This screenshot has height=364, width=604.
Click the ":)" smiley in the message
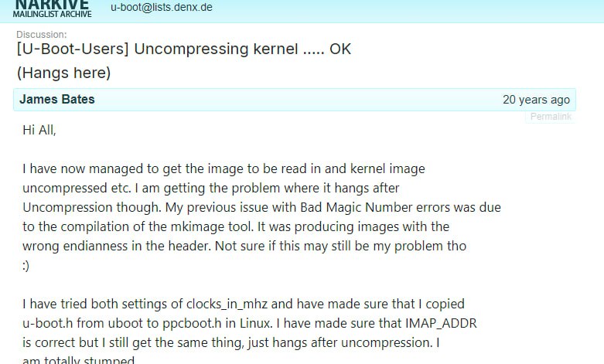27,265
